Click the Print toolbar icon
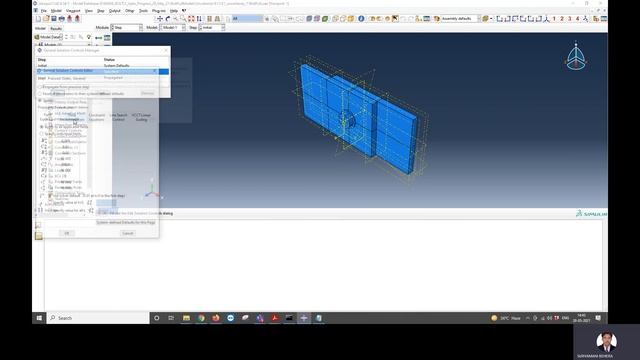Image resolution: width=640 pixels, height=360 pixels. pos(62,19)
